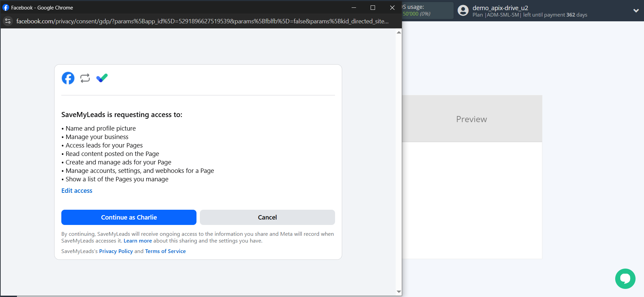Open SaveMyLeads Privacy Policy link
Viewport: 644px width, 297px height.
[116, 251]
